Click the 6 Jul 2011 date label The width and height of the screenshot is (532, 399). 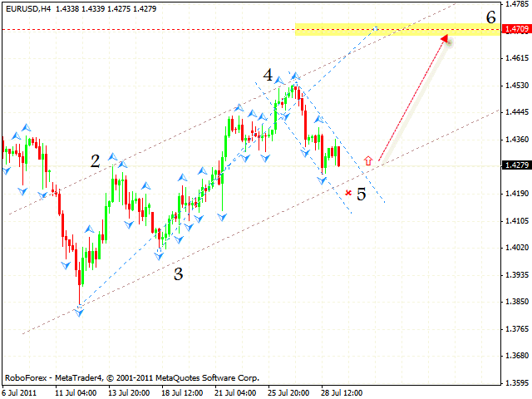(19, 393)
